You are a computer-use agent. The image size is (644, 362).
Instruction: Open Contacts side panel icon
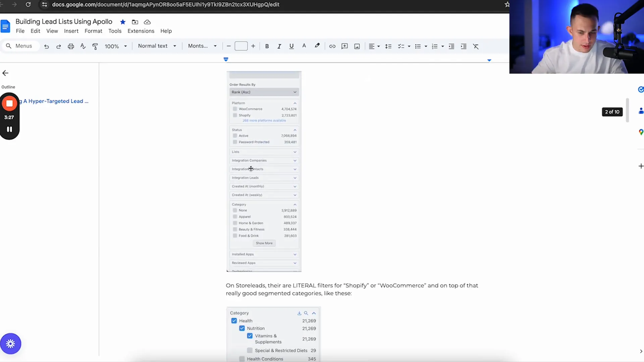pos(641,111)
